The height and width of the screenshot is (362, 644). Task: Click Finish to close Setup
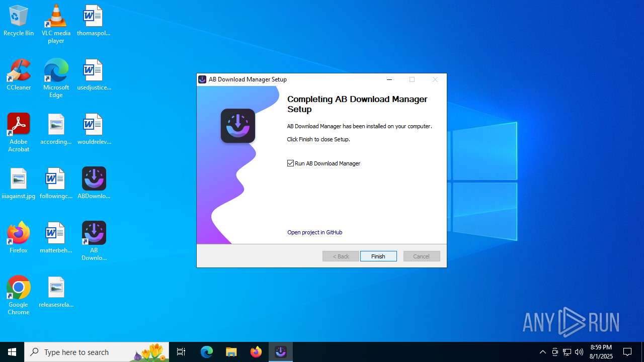[378, 256]
